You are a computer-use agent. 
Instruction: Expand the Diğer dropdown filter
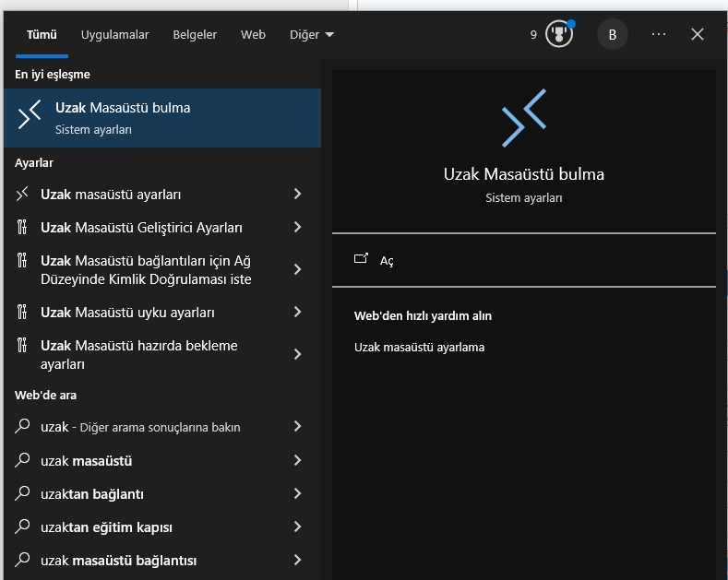pos(311,35)
